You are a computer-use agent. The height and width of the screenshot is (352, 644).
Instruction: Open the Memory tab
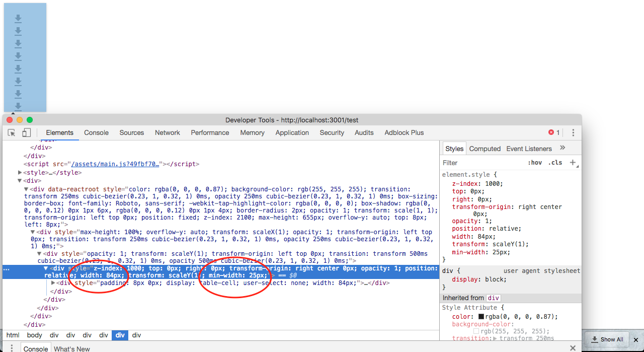click(x=252, y=132)
